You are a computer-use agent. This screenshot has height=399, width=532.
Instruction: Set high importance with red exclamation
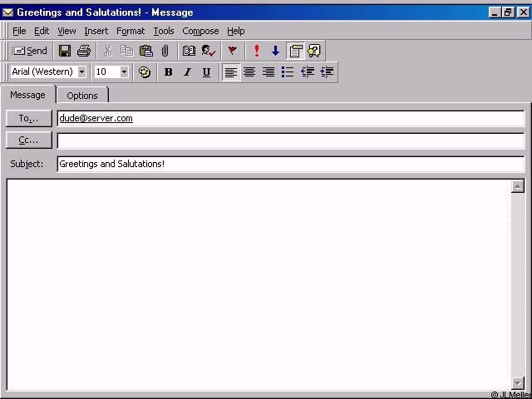pos(257,51)
